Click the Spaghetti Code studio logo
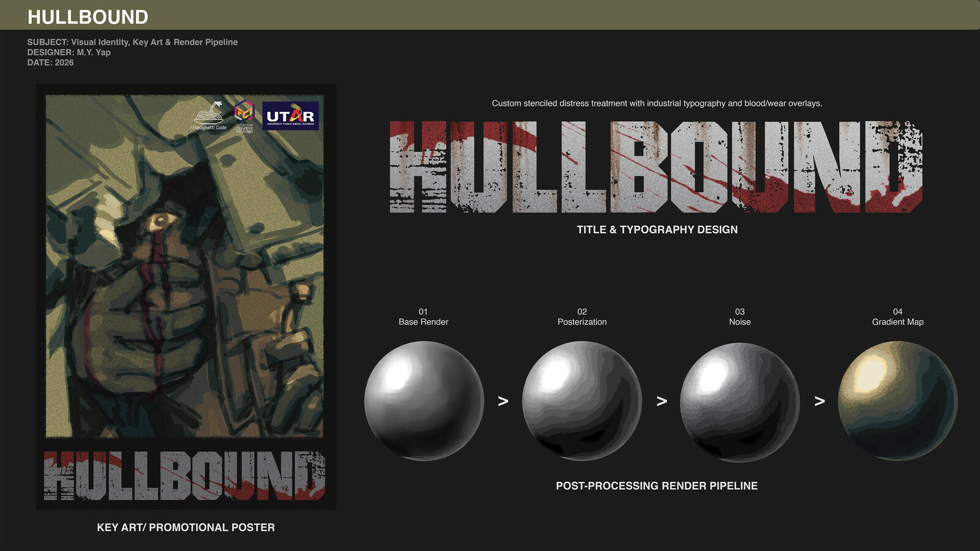The width and height of the screenshot is (980, 551). [209, 116]
